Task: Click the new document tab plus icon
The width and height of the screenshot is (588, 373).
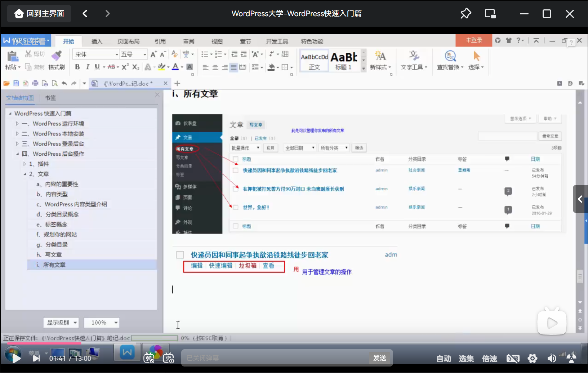Action: tap(177, 83)
